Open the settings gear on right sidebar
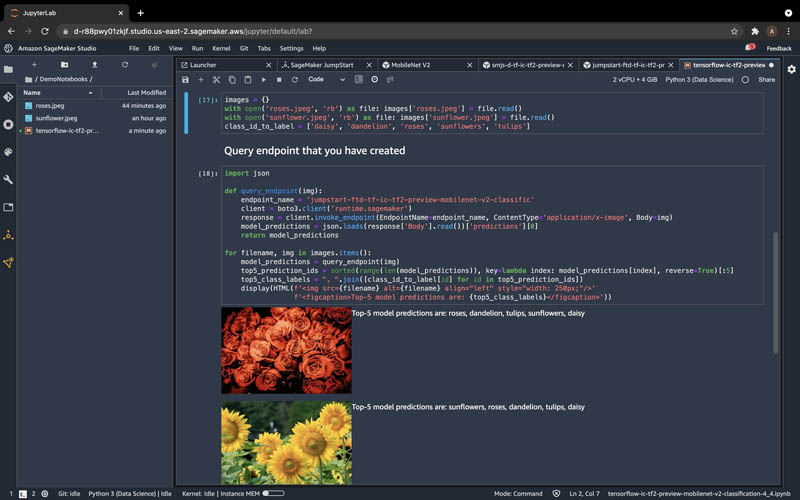Viewport: 800px width, 500px height. [x=791, y=69]
